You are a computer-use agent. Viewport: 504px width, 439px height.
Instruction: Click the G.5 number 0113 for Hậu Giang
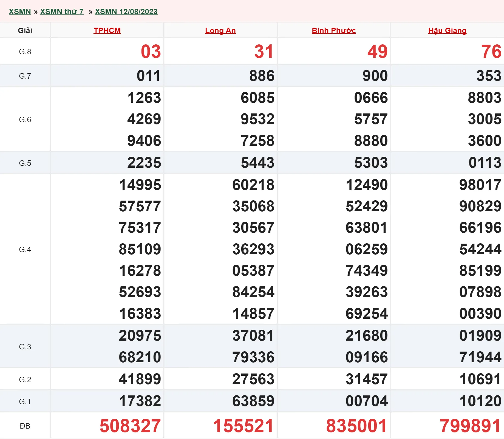pyautogui.click(x=485, y=163)
